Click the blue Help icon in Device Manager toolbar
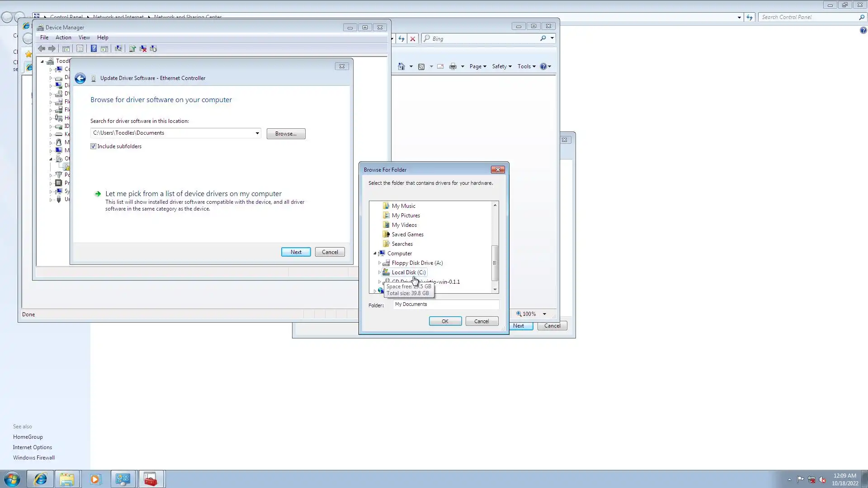 click(94, 48)
